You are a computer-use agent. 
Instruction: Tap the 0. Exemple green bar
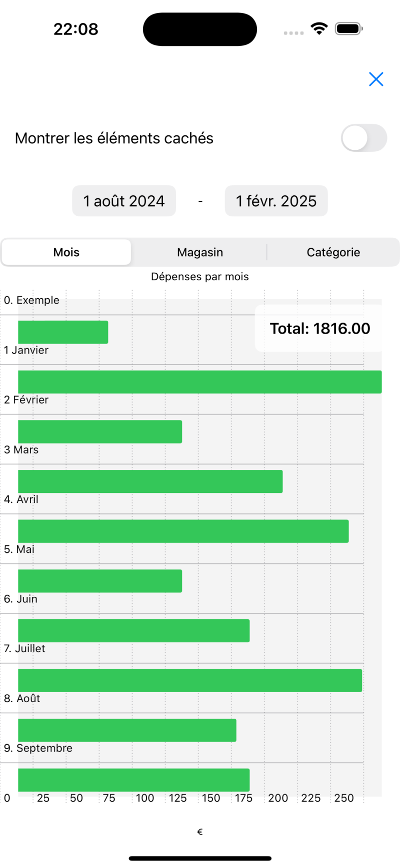tap(63, 332)
